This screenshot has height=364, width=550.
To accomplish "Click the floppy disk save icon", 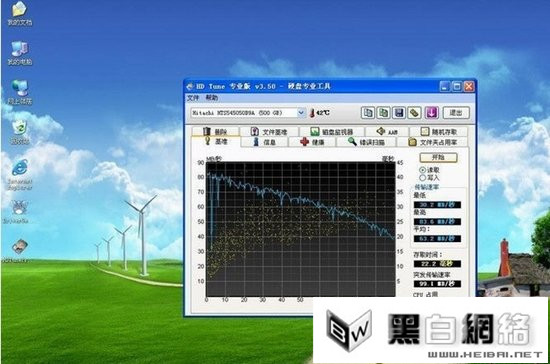I will [x=399, y=113].
